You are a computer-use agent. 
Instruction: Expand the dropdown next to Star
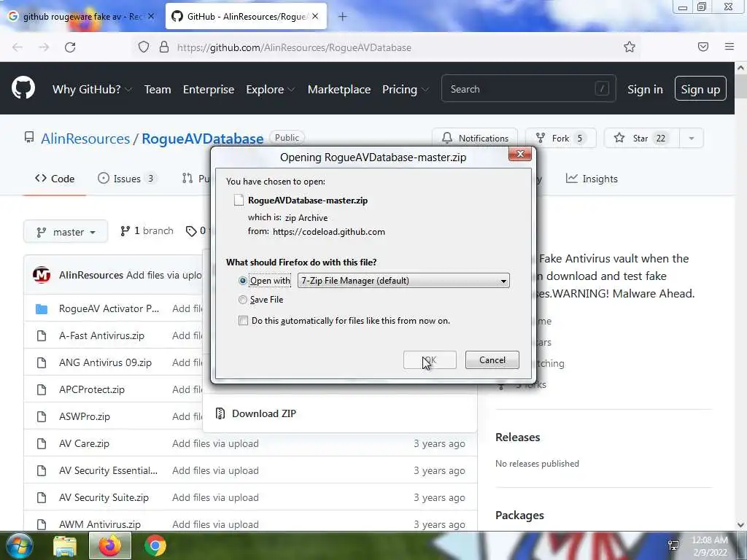[x=692, y=138]
